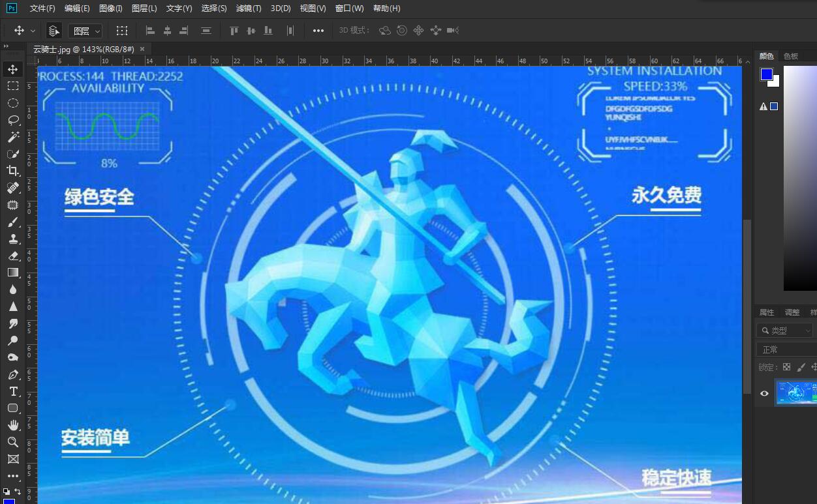
Task: Select the Eraser tool
Action: 13,256
